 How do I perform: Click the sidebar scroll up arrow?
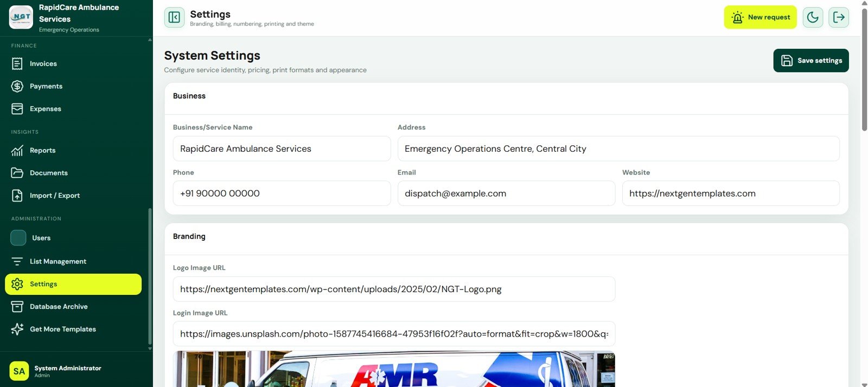click(150, 40)
